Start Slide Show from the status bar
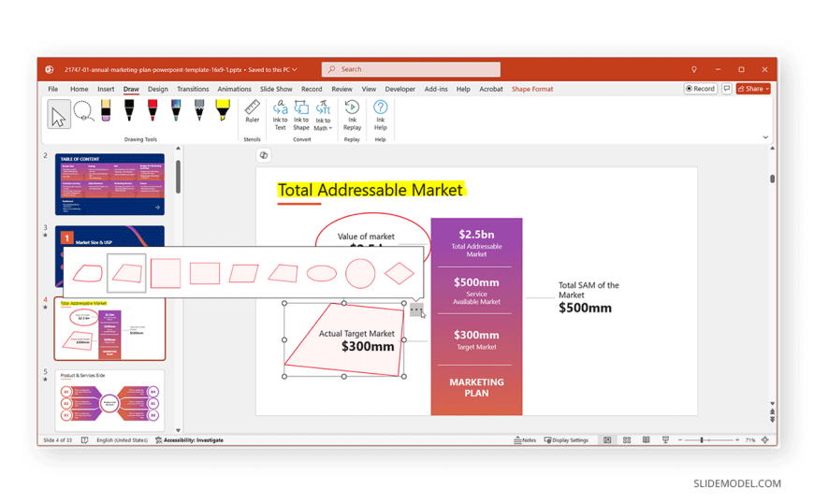The height and width of the screenshot is (504, 814). [x=665, y=440]
